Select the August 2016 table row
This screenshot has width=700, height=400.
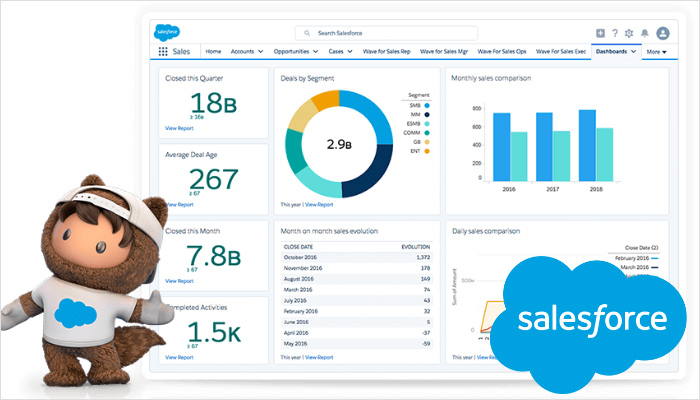pos(357,279)
